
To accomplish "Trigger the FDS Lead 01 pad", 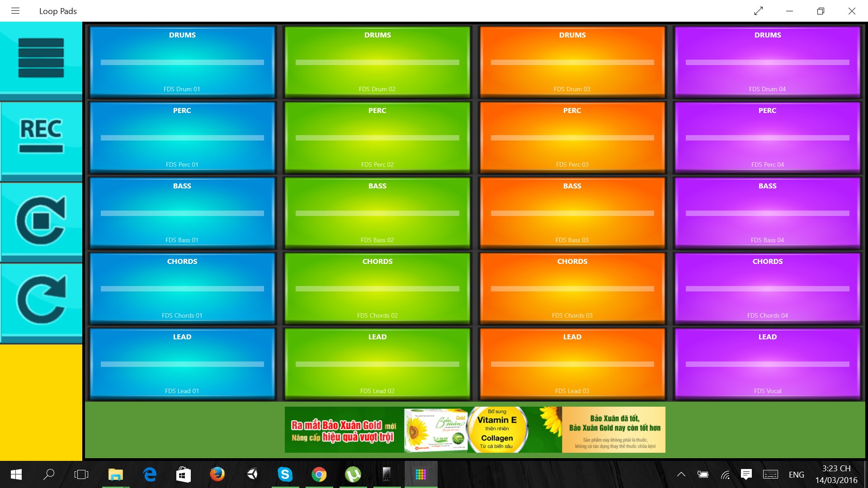I will [182, 363].
